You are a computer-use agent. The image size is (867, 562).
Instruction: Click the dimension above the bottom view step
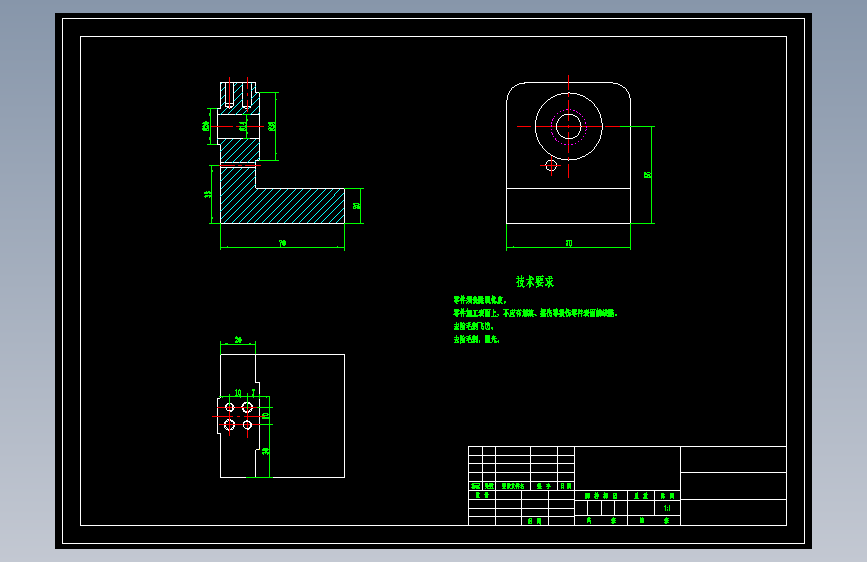238,340
